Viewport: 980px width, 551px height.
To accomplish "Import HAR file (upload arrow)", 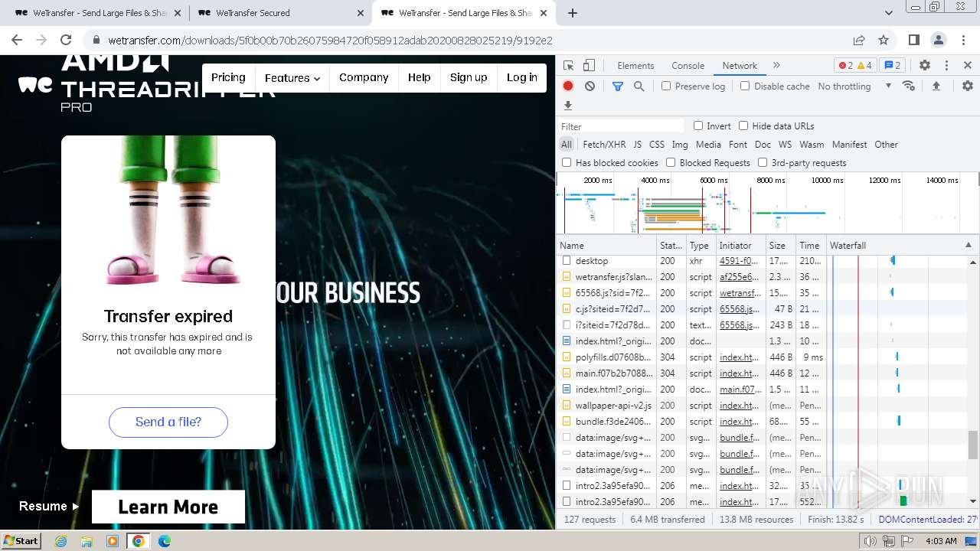I will click(x=936, y=86).
